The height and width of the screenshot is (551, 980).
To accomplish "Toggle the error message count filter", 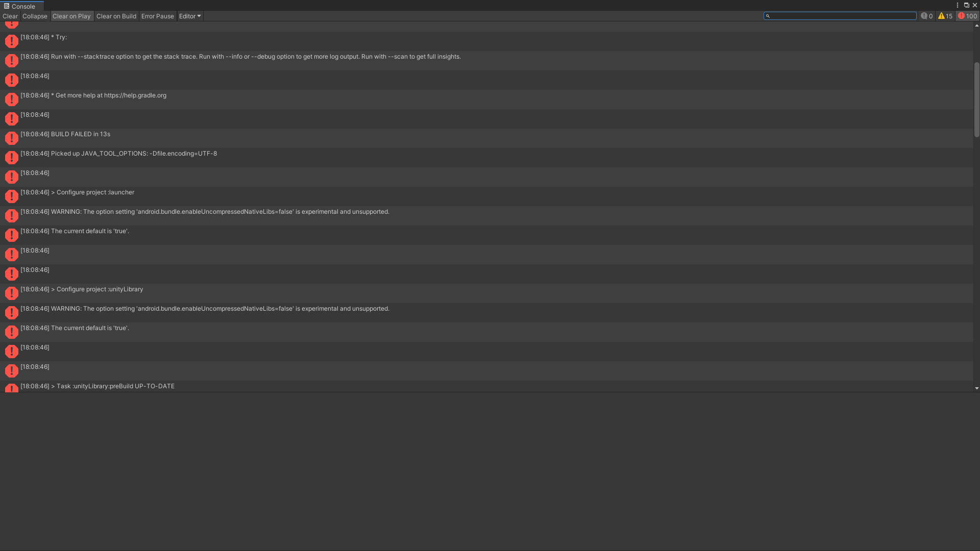I will [967, 16].
